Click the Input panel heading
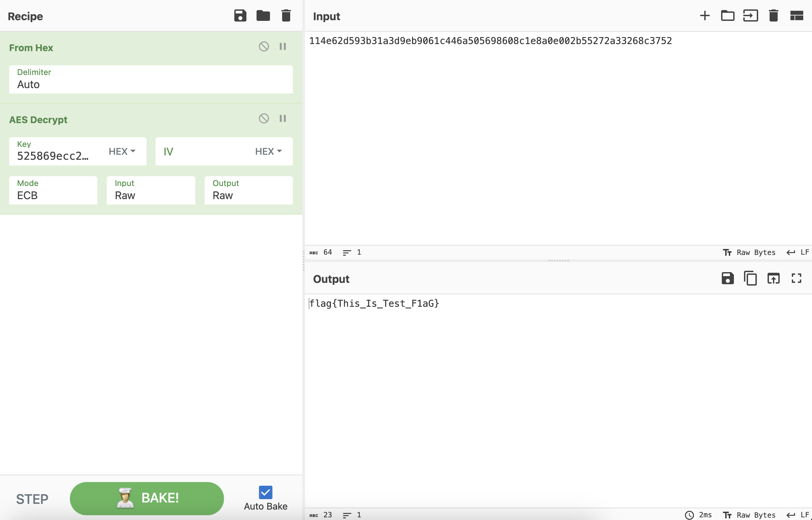This screenshot has width=812, height=520. [x=327, y=16]
